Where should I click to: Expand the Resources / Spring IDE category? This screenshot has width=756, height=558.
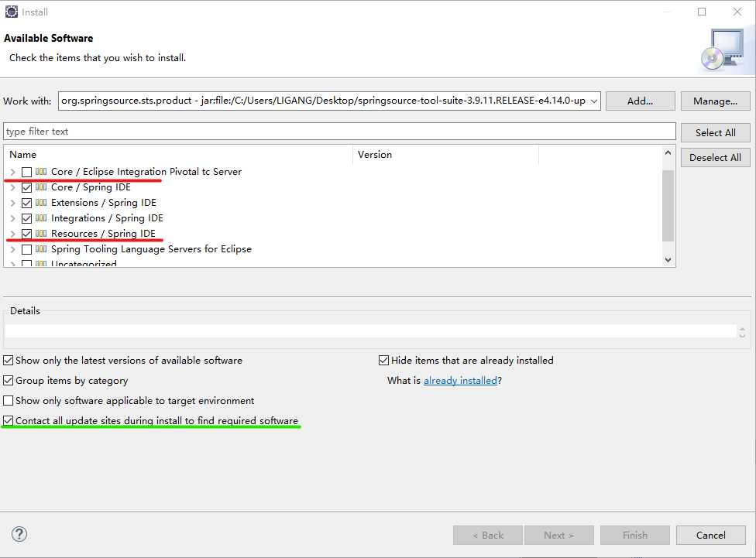13,234
